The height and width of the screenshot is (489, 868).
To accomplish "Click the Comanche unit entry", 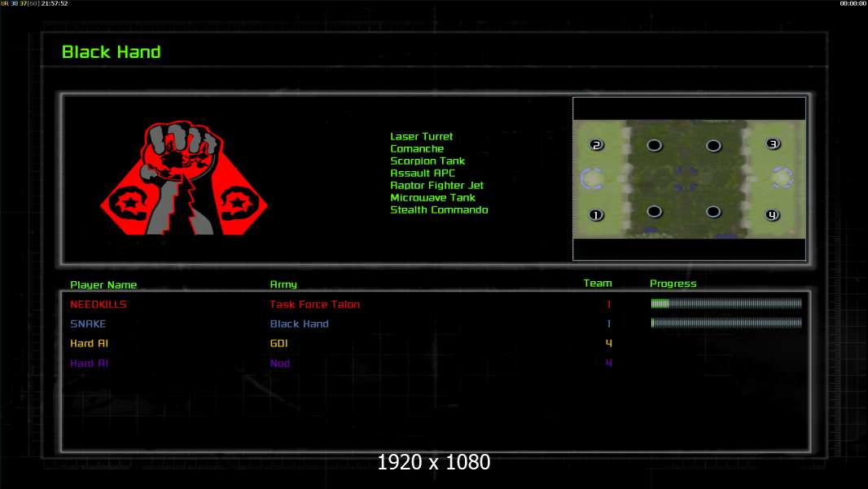I will tap(417, 148).
